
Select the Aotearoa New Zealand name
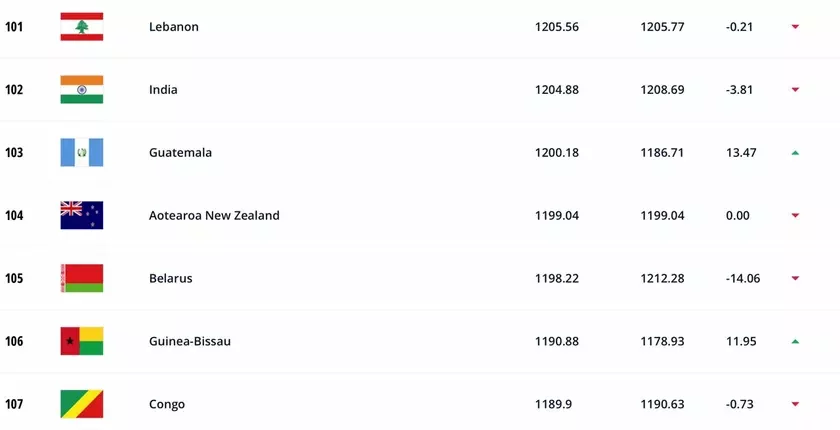(x=214, y=215)
